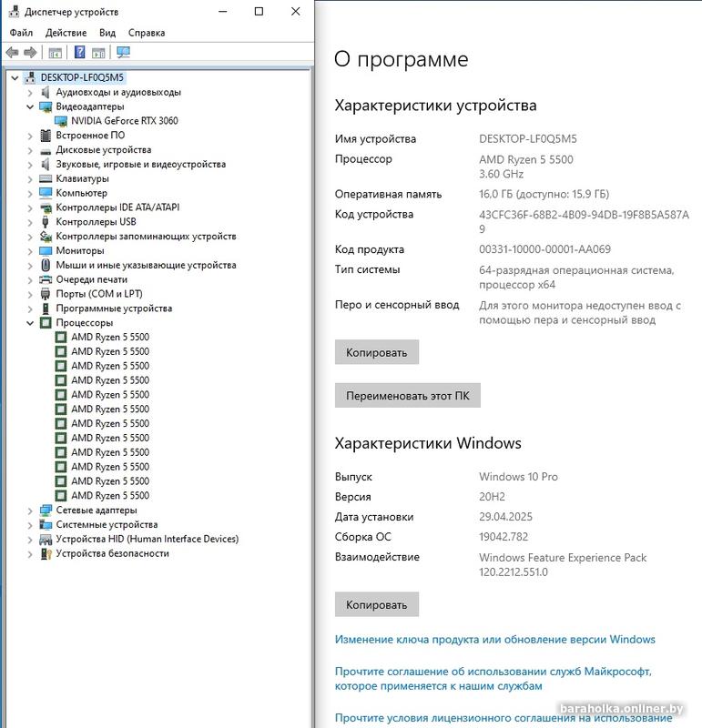Click the device name value DESKTOP-LF0Q5M5 in settings
Screen dimensions: 702x728
[x=528, y=139]
